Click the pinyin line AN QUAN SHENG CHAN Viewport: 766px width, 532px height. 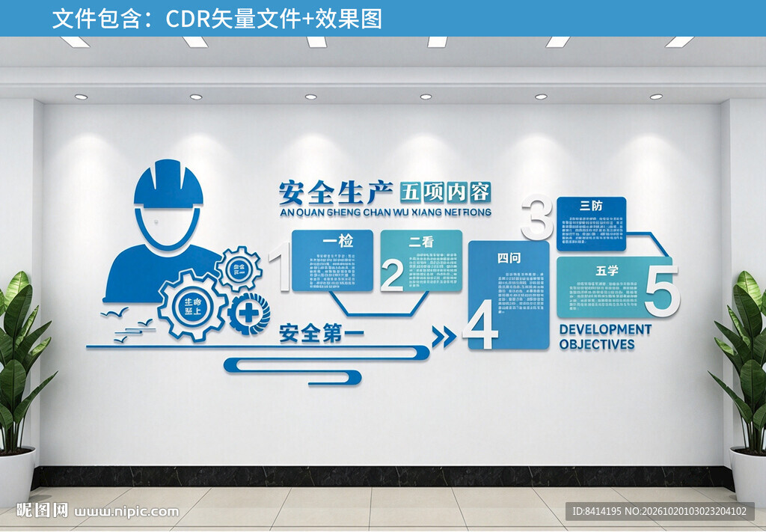(x=385, y=212)
